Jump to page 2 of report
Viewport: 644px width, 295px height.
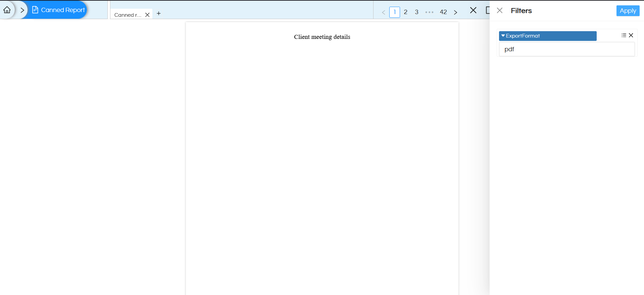tap(405, 12)
